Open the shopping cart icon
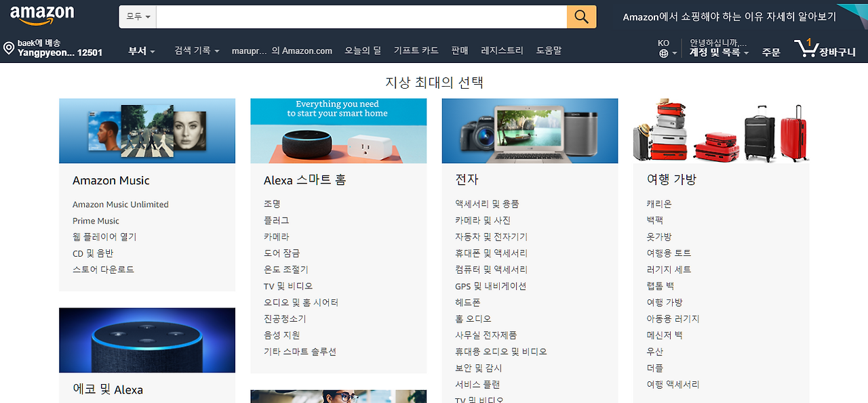Image resolution: width=868 pixels, height=403 pixels. click(x=806, y=48)
